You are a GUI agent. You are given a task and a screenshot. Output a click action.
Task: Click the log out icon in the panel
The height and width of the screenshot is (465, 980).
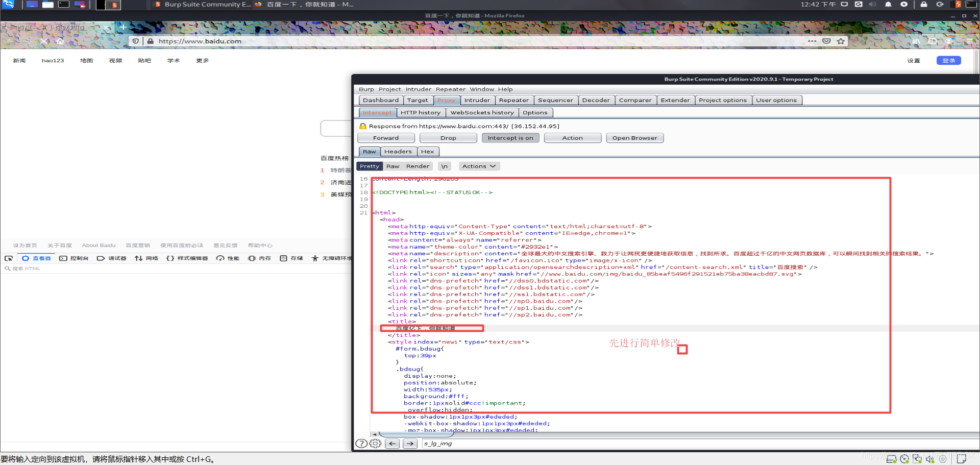940,4
